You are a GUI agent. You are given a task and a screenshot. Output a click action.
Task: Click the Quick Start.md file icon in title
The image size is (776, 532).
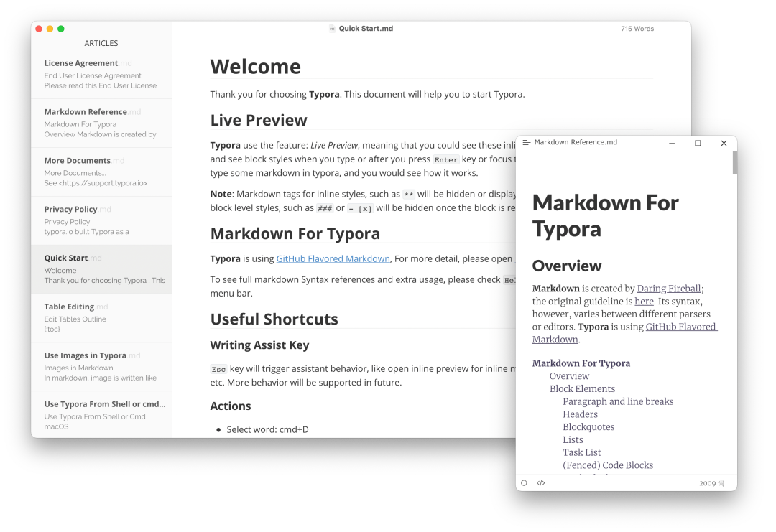[x=332, y=29]
